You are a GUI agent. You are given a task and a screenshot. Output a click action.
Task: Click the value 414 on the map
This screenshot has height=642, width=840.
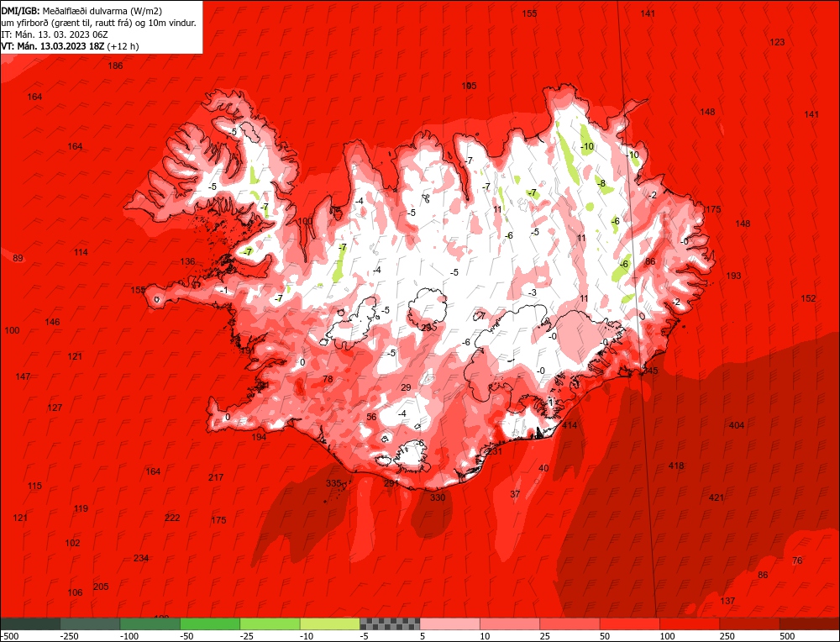click(570, 425)
